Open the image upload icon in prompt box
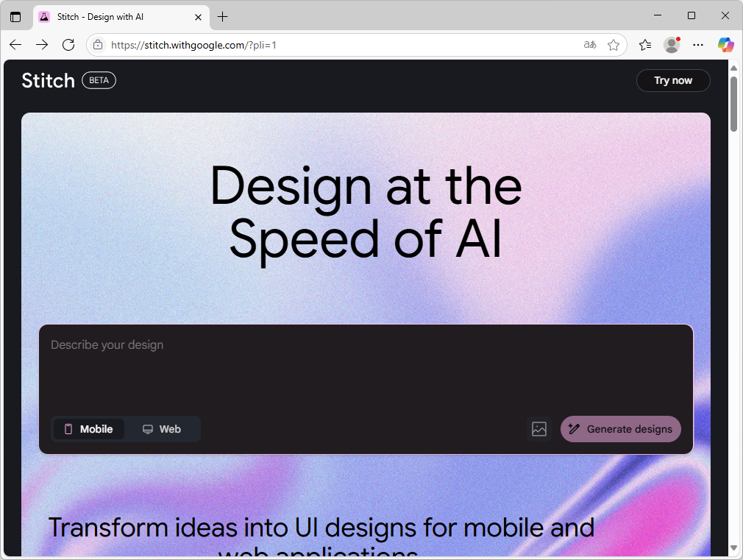 (539, 429)
